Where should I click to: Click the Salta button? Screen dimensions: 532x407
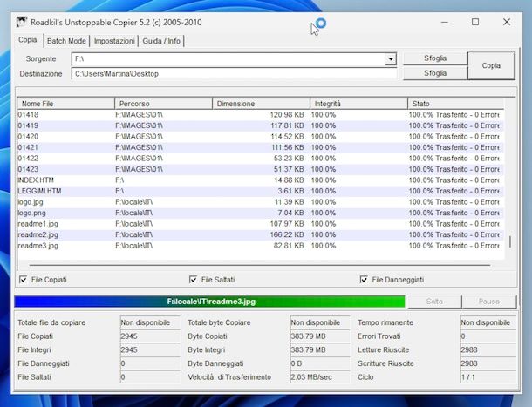pos(434,302)
